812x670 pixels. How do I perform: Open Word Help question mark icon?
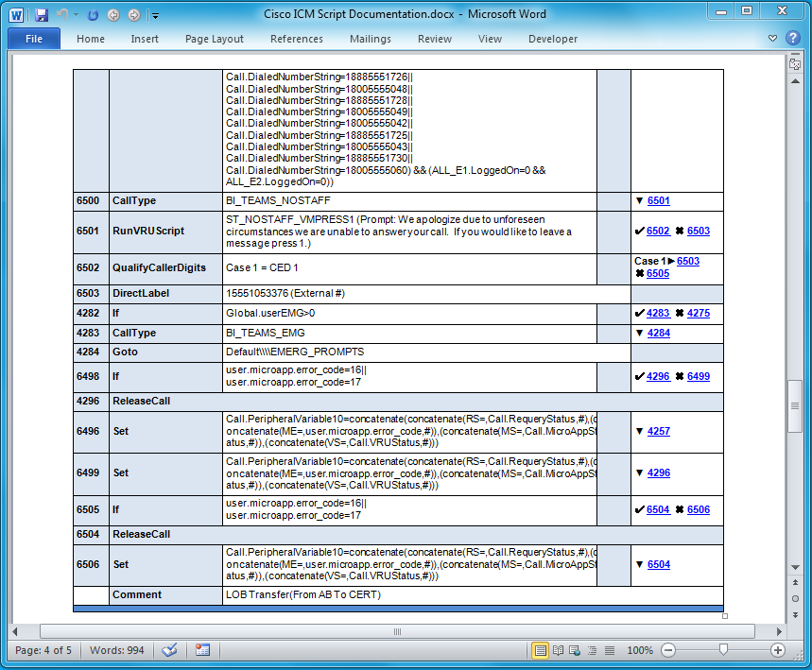[x=792, y=38]
